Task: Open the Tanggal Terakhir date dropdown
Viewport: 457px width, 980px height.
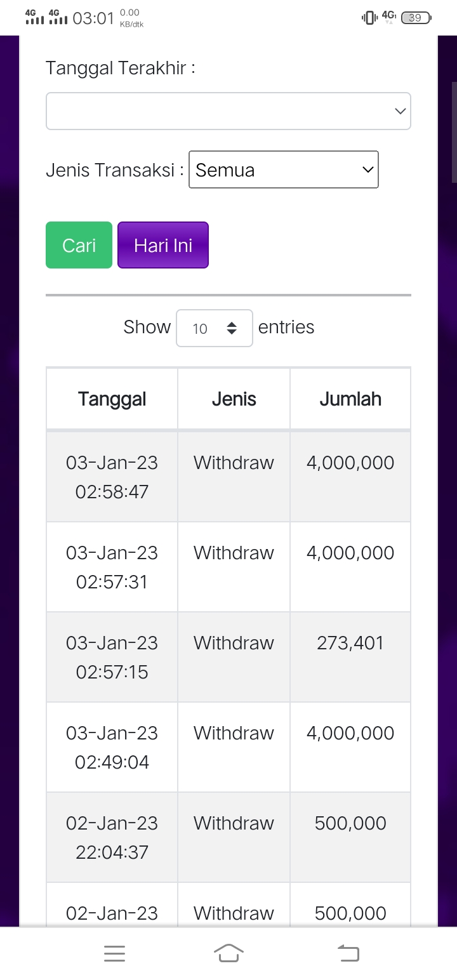Action: coord(228,111)
